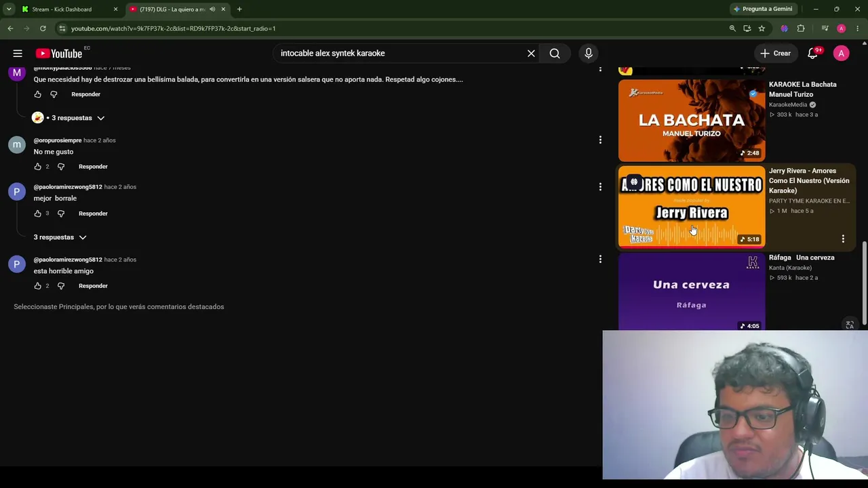868x488 pixels.
Task: Open browser media controls
Action: tap(825, 28)
